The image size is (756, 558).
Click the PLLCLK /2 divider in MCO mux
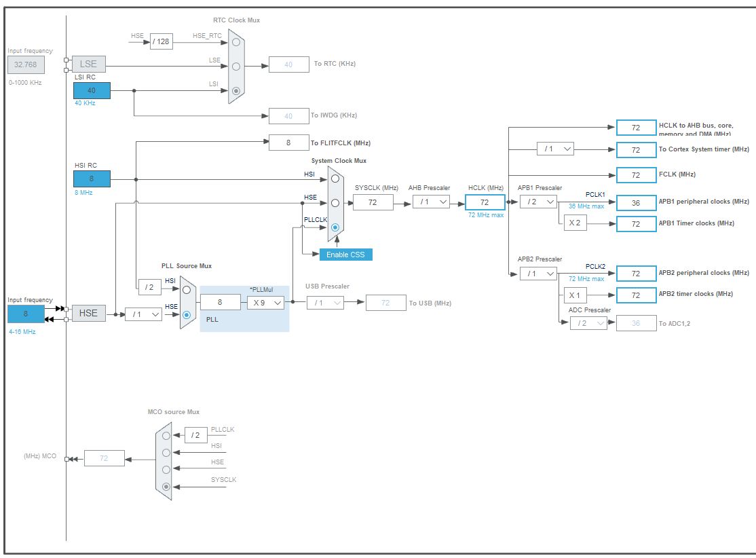195,435
